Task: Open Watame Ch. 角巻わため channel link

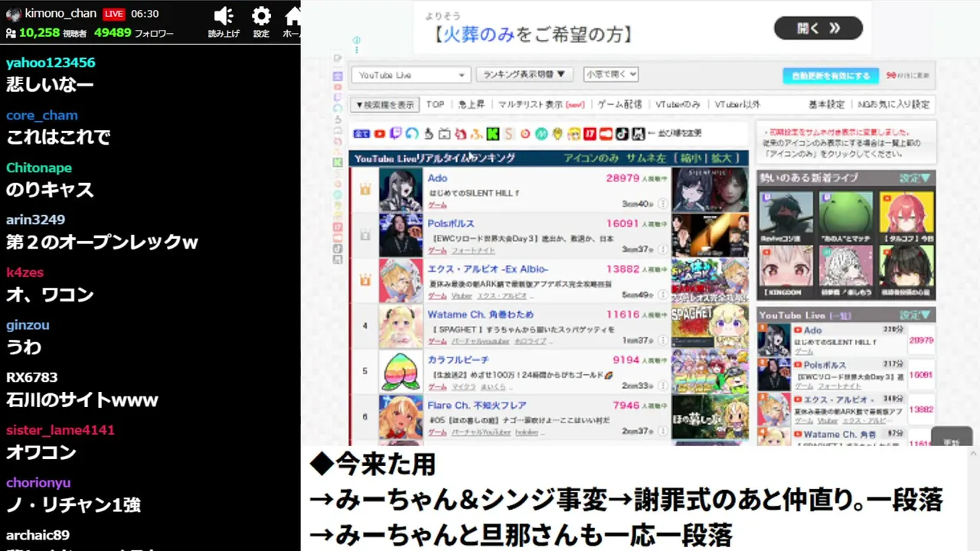Action: coord(480,315)
